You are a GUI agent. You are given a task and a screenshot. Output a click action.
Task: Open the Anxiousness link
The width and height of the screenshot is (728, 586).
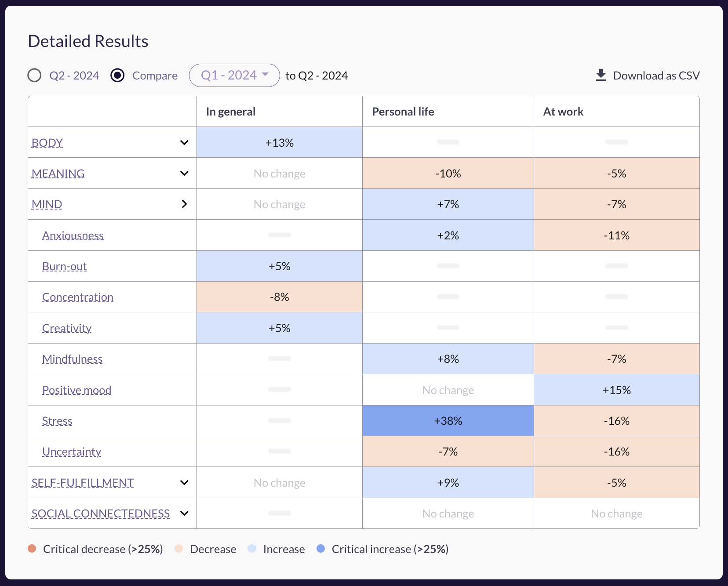point(73,236)
